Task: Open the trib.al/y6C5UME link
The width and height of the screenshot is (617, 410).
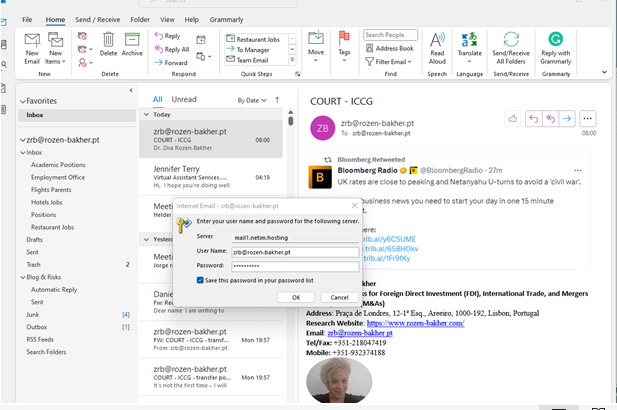Action: tap(389, 239)
